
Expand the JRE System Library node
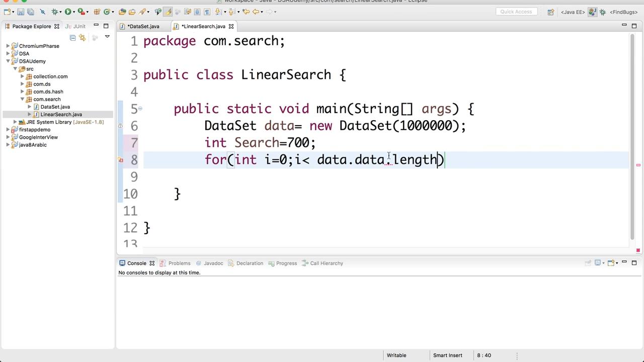[16, 122]
